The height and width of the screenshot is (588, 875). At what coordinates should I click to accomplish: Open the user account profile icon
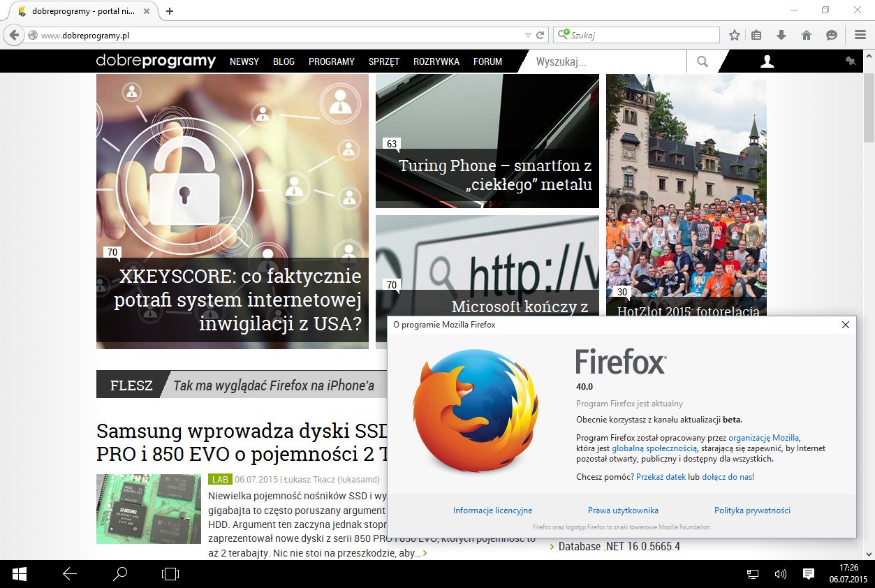[767, 61]
